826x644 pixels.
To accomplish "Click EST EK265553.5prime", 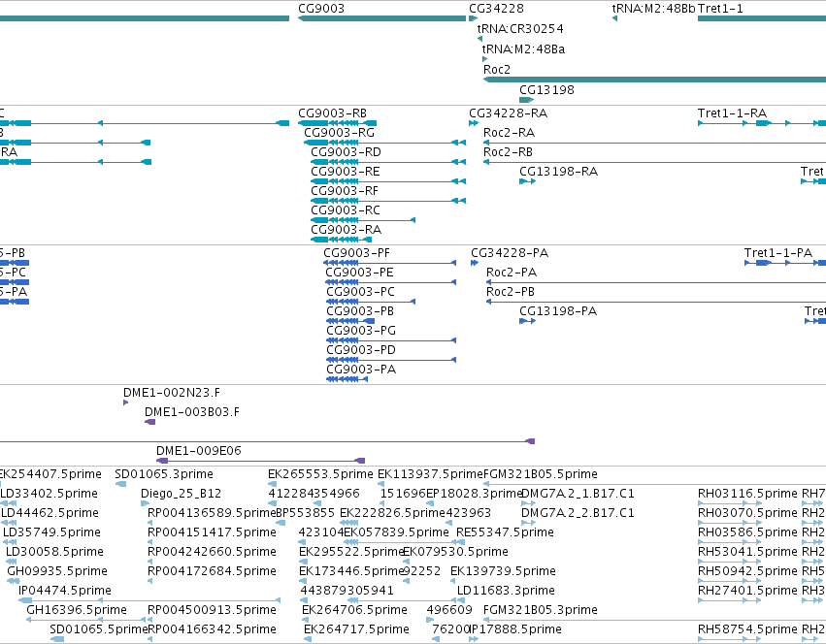I will click(272, 484).
